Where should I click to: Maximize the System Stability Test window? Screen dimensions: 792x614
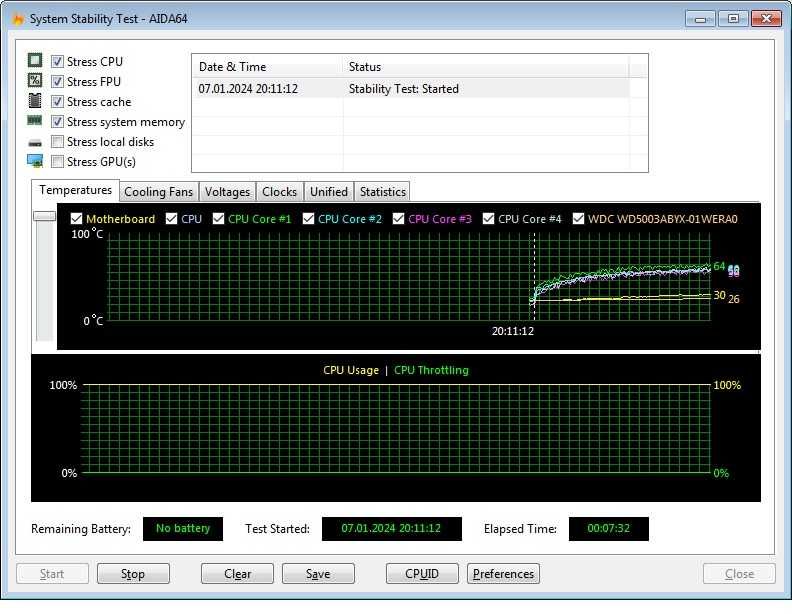tap(733, 19)
